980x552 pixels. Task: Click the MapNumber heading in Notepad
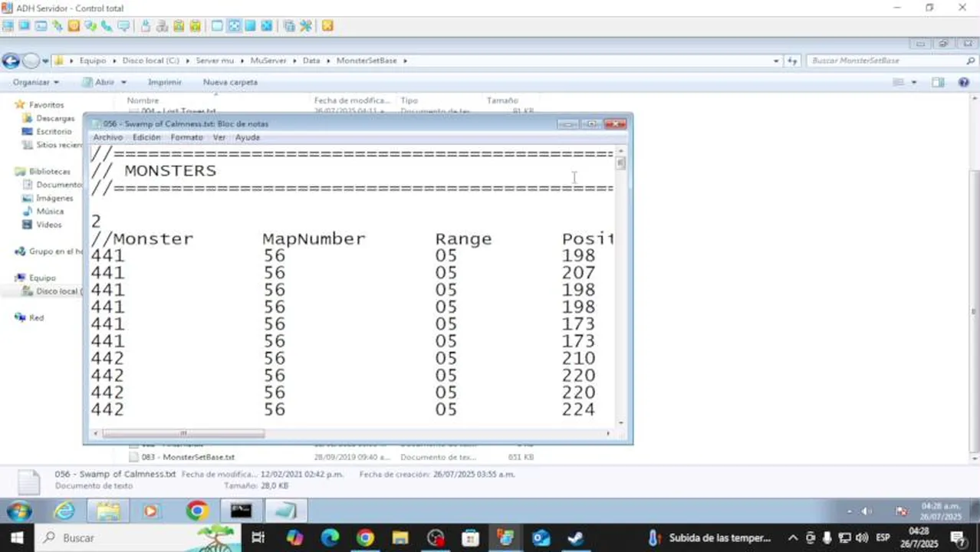(x=314, y=239)
